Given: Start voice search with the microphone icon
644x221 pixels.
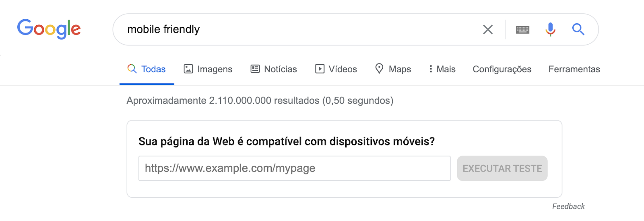Looking at the screenshot, I should pos(551,29).
